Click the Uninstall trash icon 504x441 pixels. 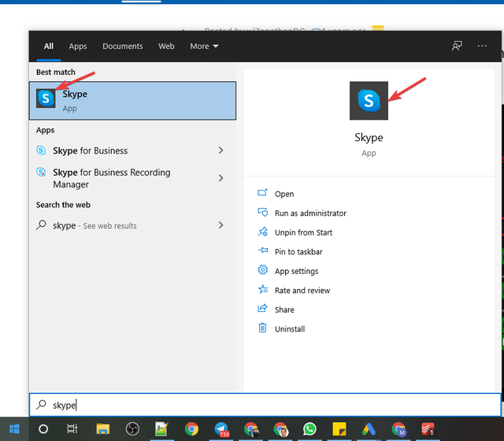(x=262, y=328)
